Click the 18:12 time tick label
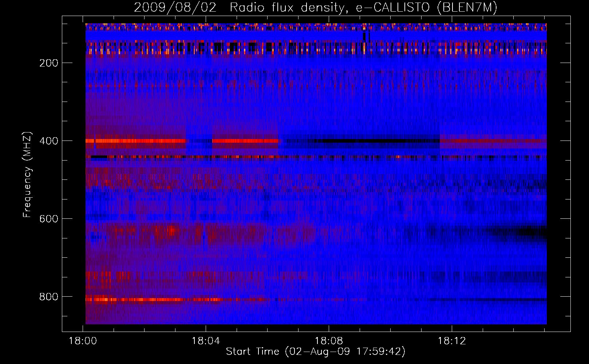The image size is (589, 364). click(452, 341)
